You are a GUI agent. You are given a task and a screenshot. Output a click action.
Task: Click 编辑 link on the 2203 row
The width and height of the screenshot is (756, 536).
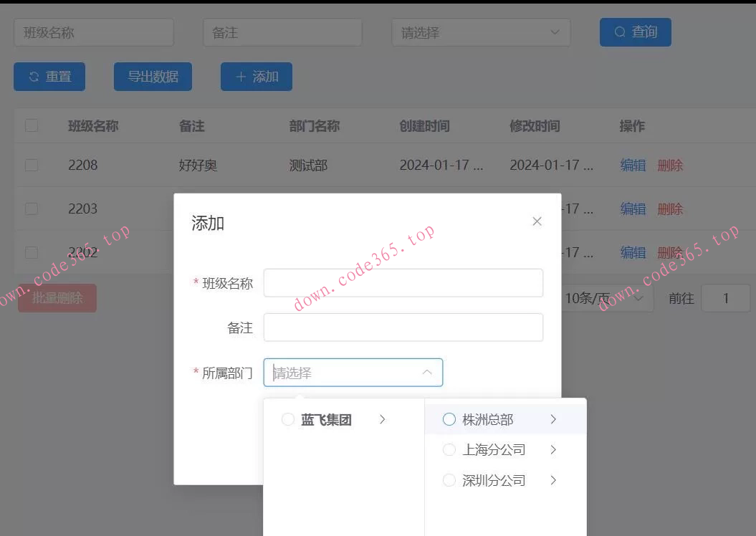tap(633, 209)
